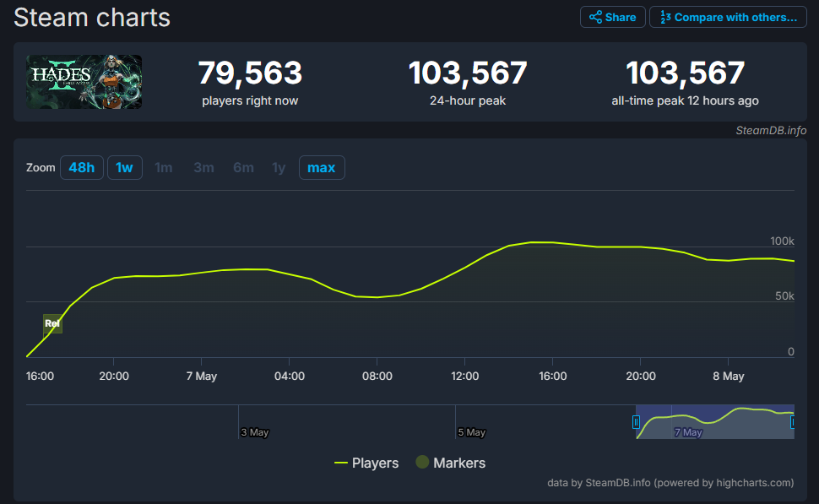The image size is (819, 504).
Task: Click the Rel release marker on chart
Action: tap(52, 323)
